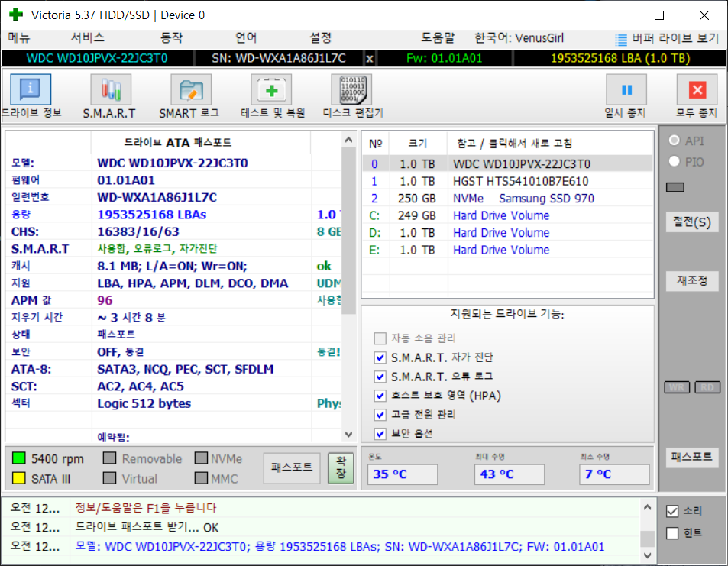Open the S.M.A.R.T toolbar icon
Screen dimensions: 728x566
[111, 89]
